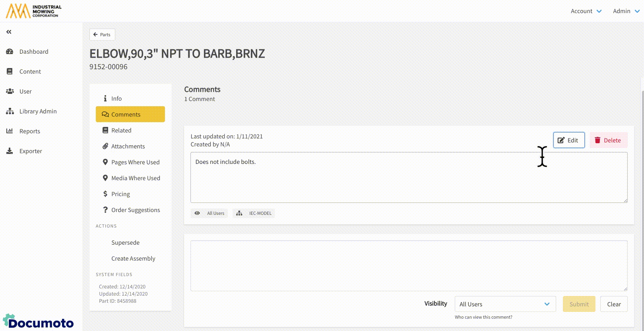Screen dimensions: 644x331
Task: Click the Reports bar chart icon
Action: point(10,131)
